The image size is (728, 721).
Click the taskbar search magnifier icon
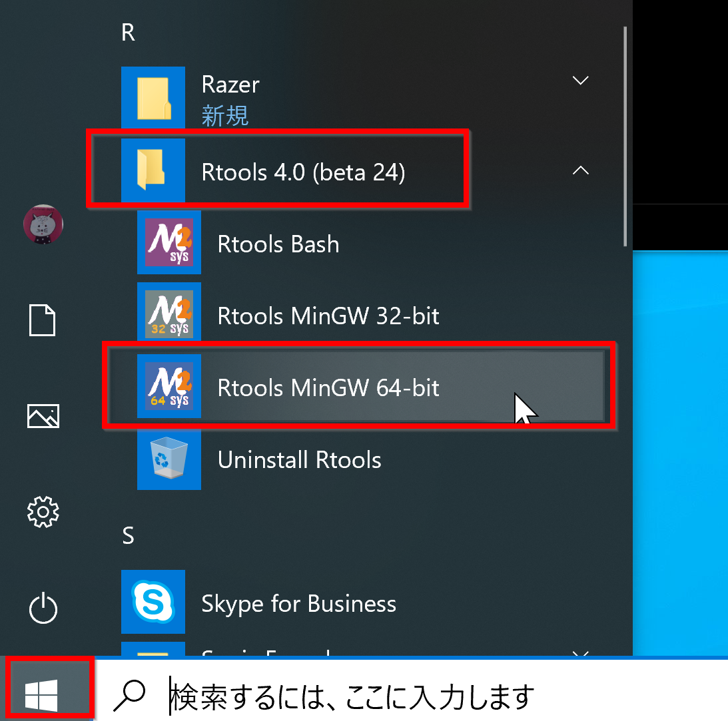129,696
